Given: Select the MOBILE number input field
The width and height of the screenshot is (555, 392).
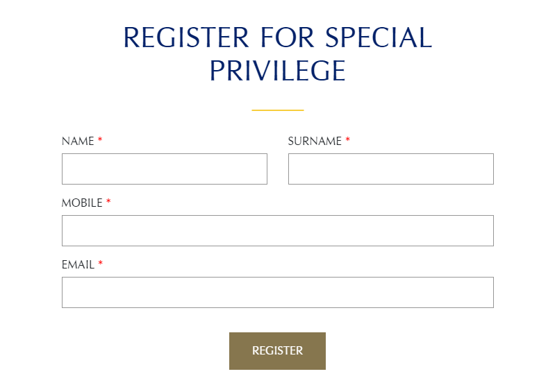Looking at the screenshot, I should point(278,230).
